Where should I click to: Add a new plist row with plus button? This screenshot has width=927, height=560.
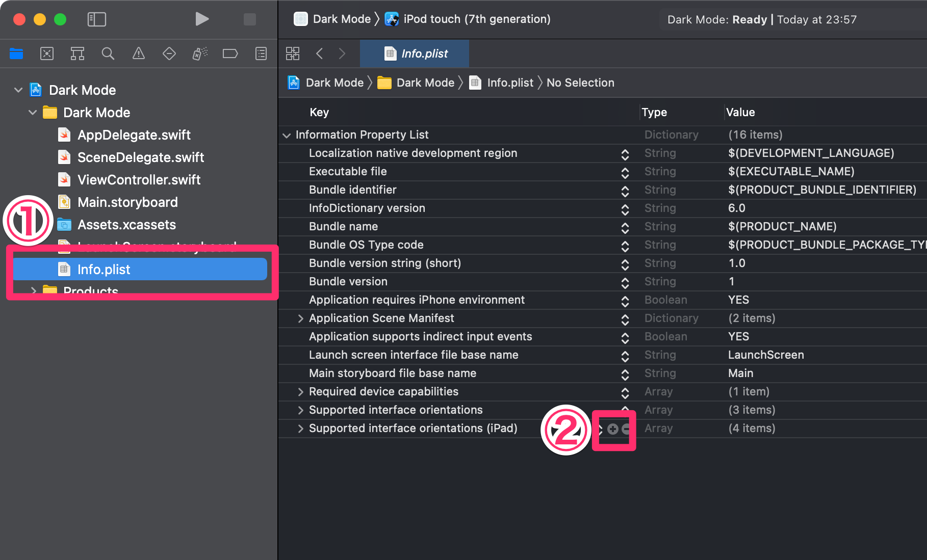tap(612, 429)
